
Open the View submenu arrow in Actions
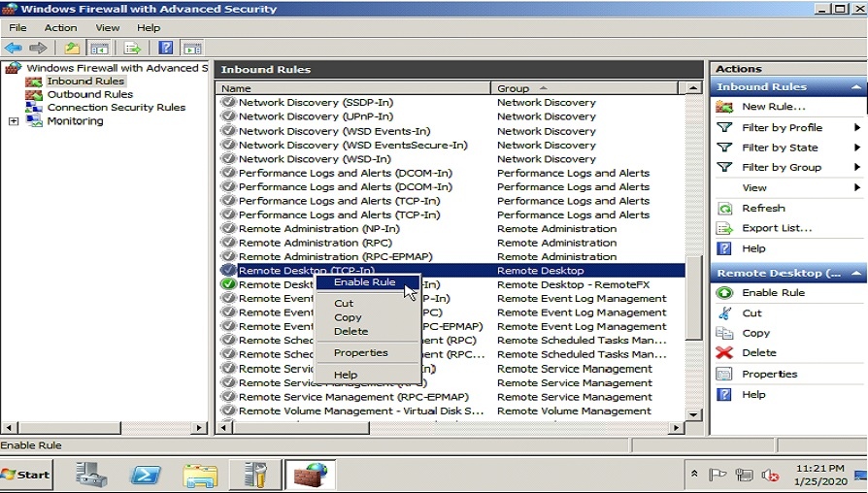point(857,187)
